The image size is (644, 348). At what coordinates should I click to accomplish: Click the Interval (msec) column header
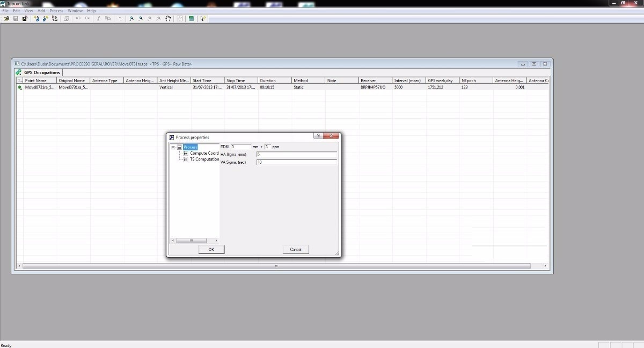click(409, 81)
